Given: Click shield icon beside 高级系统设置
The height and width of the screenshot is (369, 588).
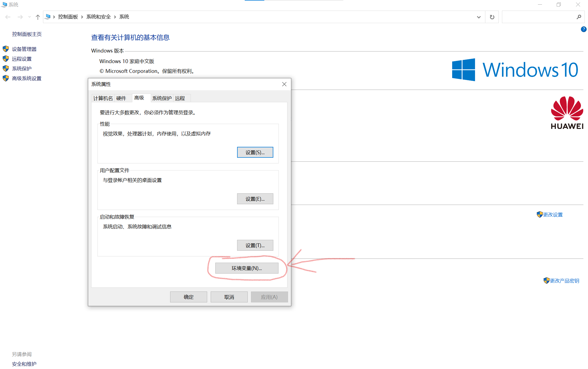Looking at the screenshot, I should (x=6, y=78).
